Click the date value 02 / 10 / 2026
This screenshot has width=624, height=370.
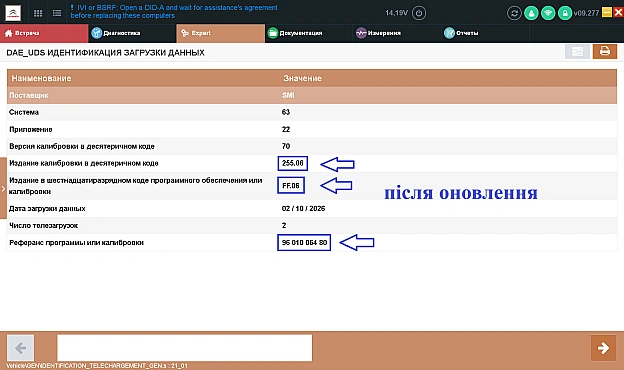303,208
